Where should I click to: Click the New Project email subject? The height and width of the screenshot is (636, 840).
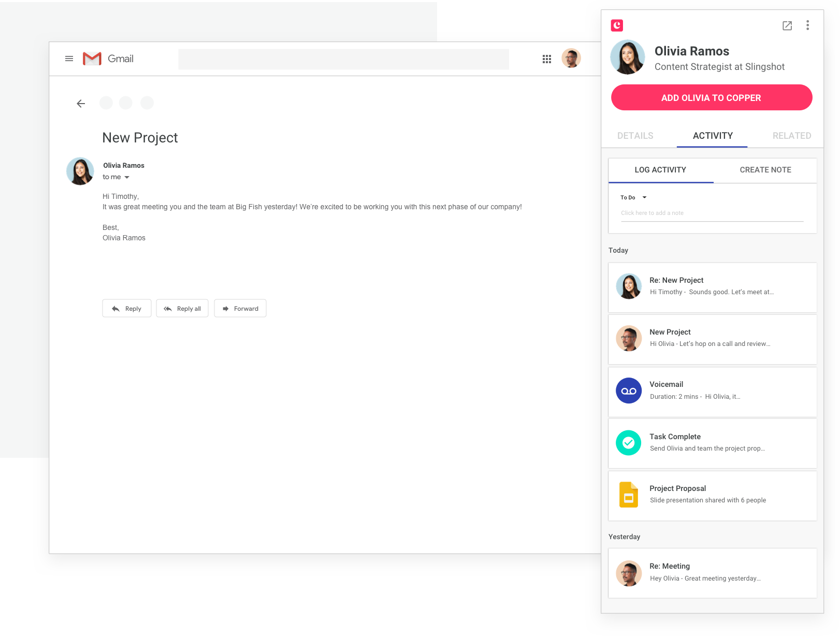coord(140,138)
